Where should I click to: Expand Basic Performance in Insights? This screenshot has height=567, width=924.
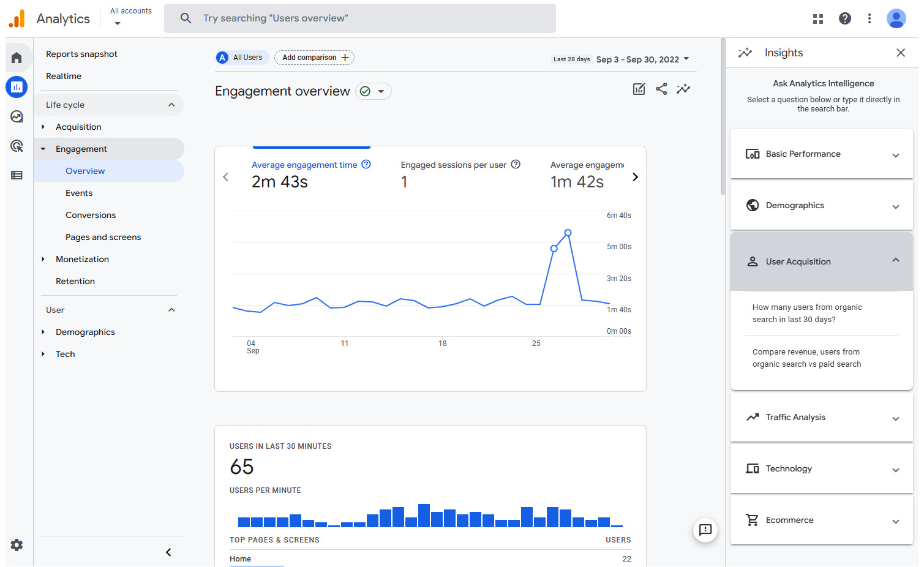[x=821, y=154]
